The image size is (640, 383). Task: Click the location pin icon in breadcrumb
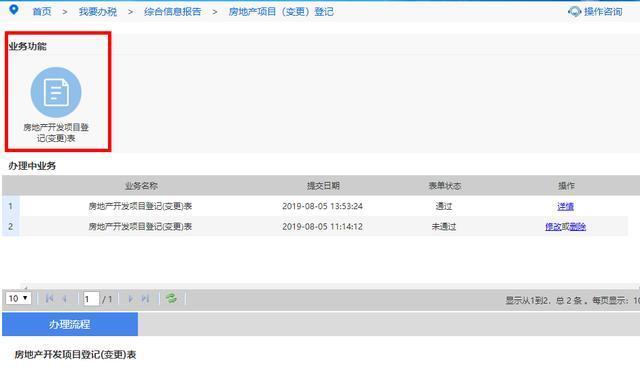point(13,9)
